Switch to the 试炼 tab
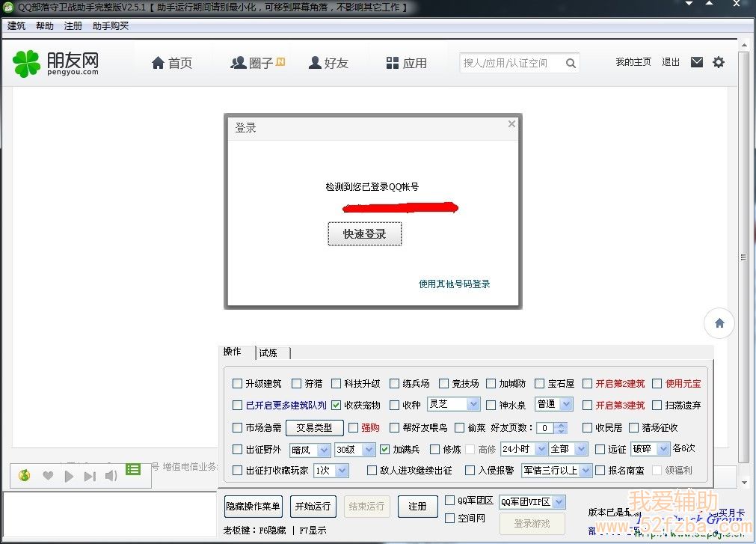Screen dimensions: 756x544 (268, 353)
